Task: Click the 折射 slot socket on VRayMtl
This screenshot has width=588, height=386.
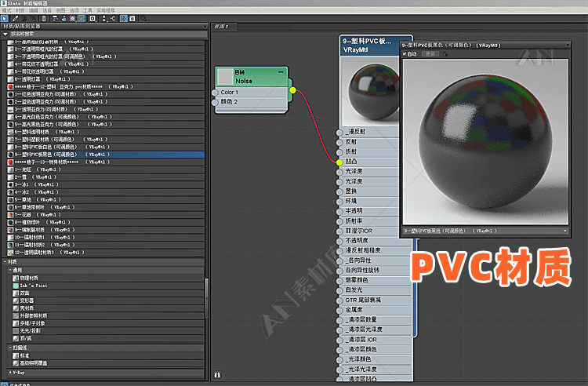Action: tap(339, 152)
